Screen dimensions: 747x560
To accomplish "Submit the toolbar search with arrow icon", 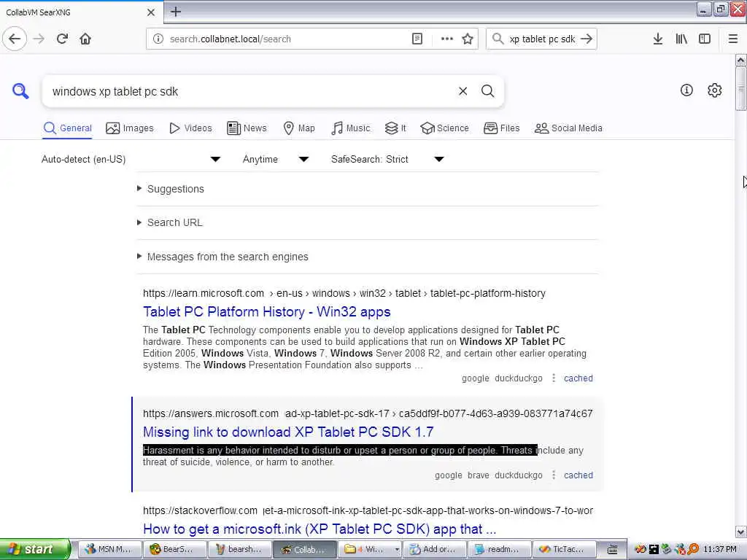I will [587, 39].
